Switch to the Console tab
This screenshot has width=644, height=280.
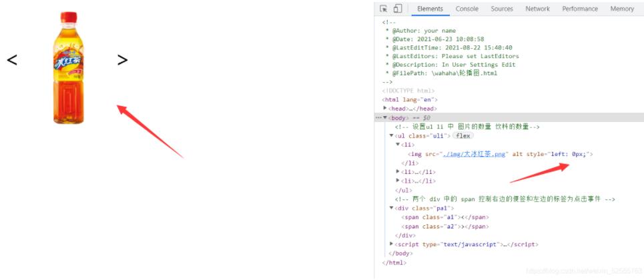pos(466,9)
